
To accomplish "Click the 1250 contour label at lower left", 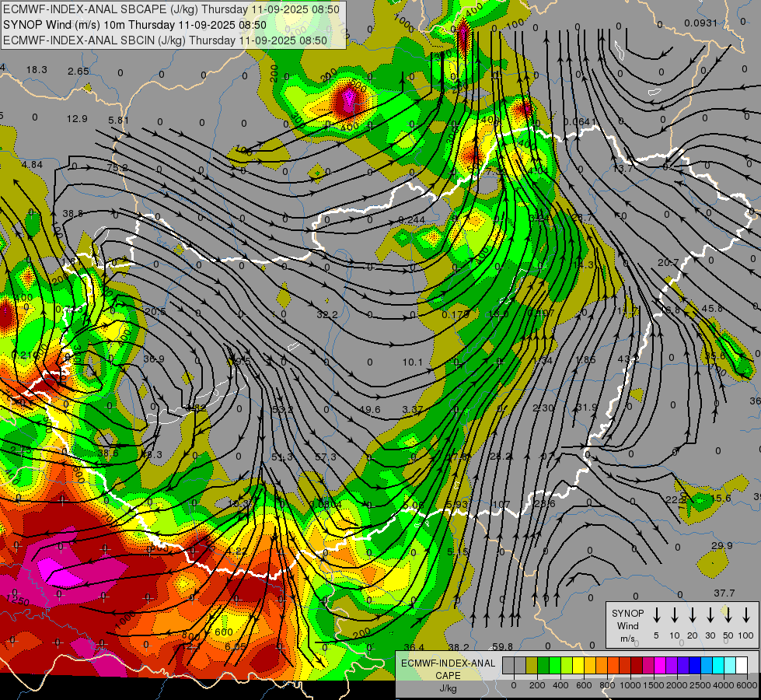I will tap(18, 601).
